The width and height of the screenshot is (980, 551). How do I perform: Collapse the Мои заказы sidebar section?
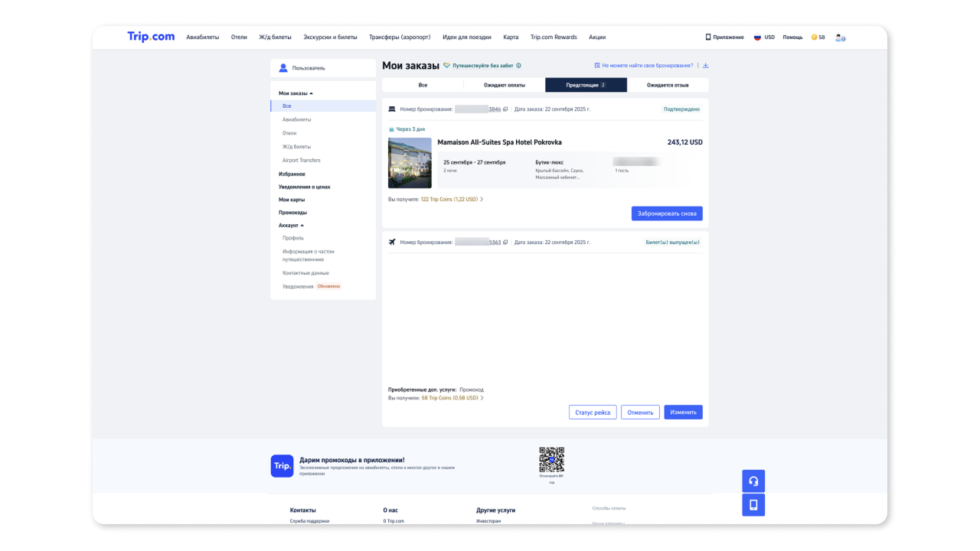pos(296,93)
